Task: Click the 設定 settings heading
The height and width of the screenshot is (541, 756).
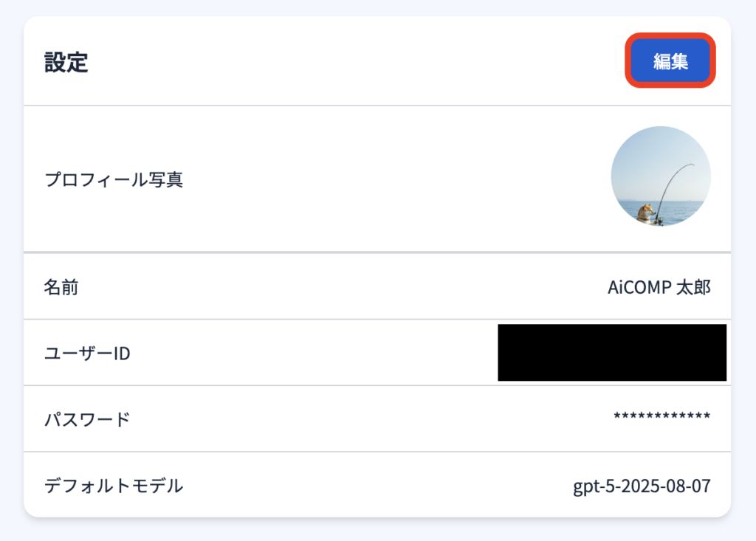Action: (66, 63)
